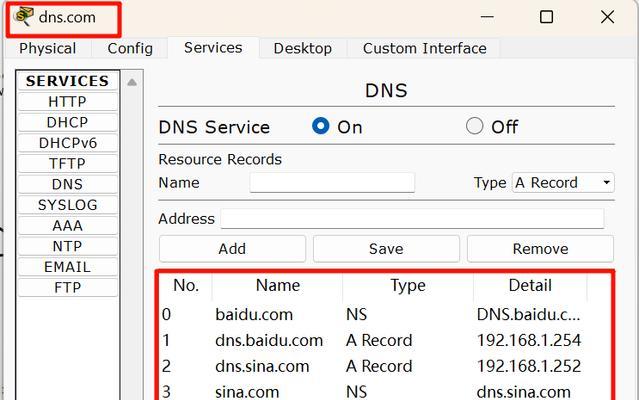Screen dimensions: 639x400
Task: Click the No. column header
Action: click(186, 285)
